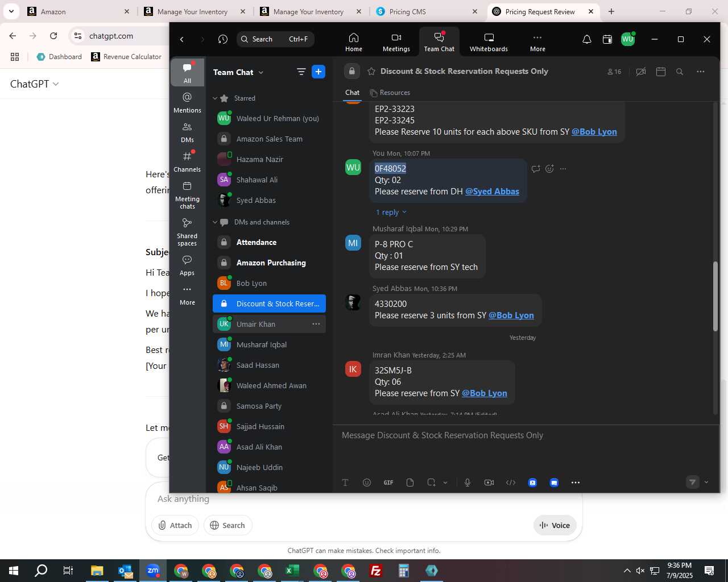Click the Voice button in ChatGPT
Viewport: 728px width, 582px height.
(555, 525)
